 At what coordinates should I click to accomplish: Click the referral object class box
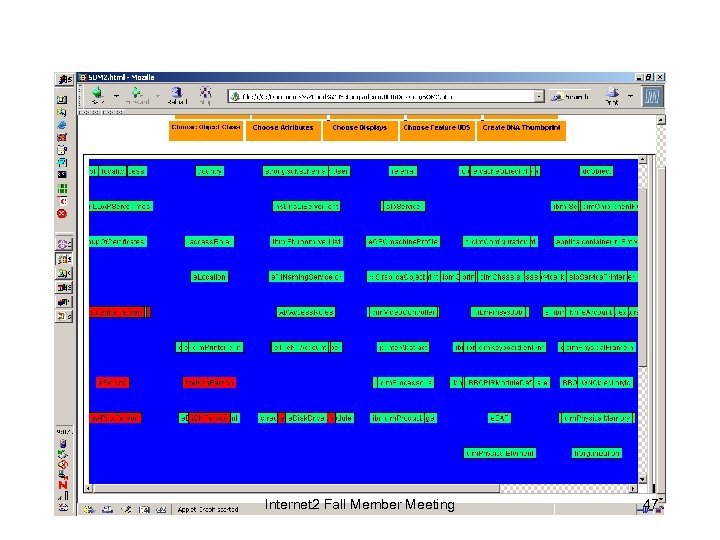click(x=403, y=171)
